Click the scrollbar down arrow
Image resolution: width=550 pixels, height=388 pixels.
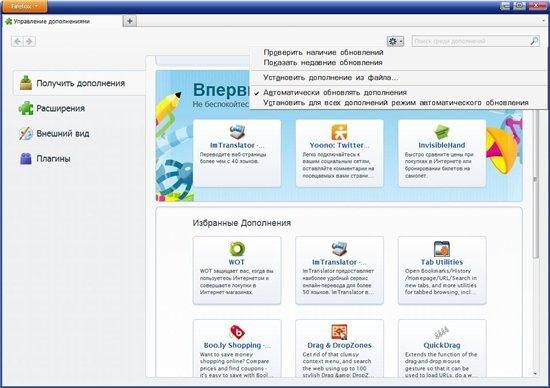pos(535,374)
